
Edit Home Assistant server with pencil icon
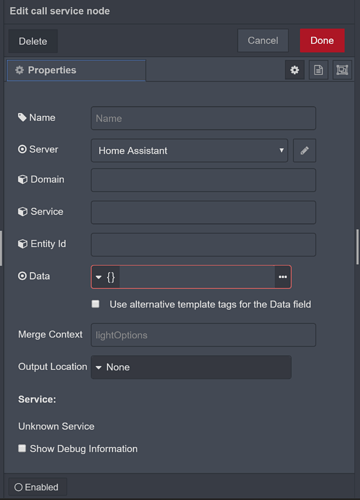tap(304, 151)
